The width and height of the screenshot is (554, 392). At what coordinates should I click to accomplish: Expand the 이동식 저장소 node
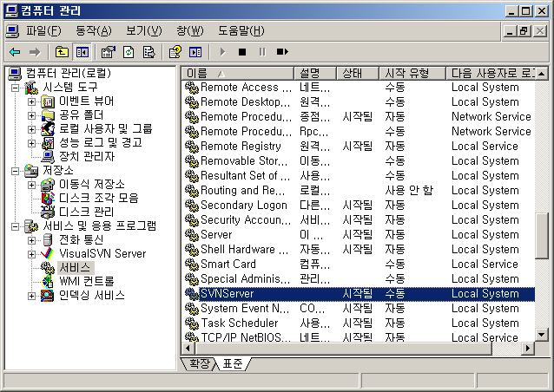31,185
